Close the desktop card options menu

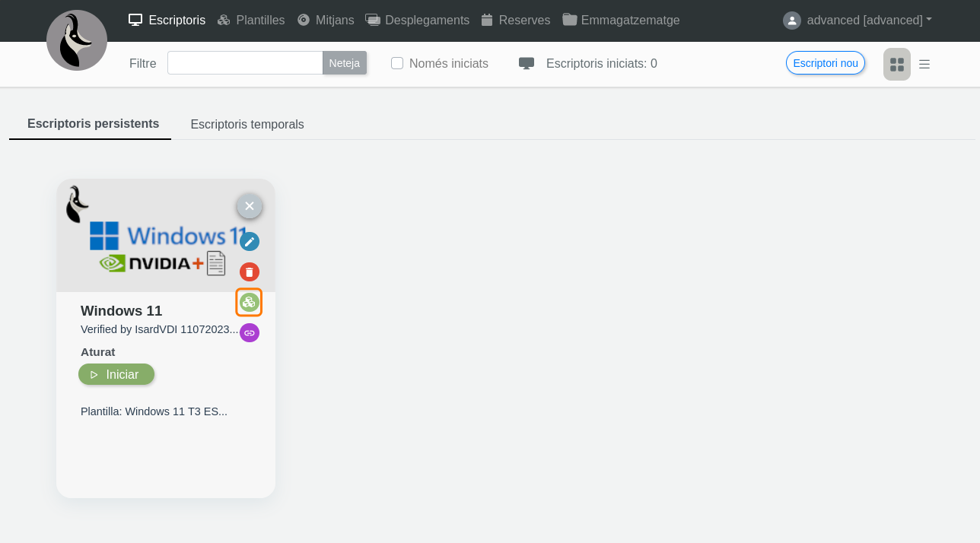[x=250, y=206]
